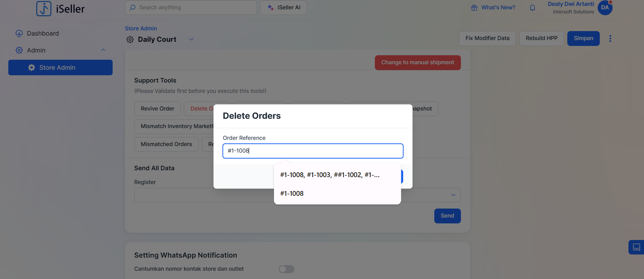The height and width of the screenshot is (279, 644).
Task: Follow the Store Admin breadcrumb link
Action: click(x=141, y=28)
